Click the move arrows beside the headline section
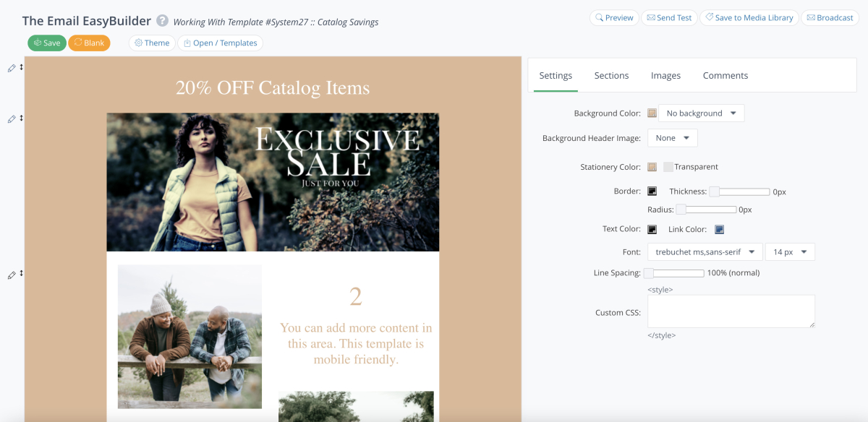 [21, 68]
